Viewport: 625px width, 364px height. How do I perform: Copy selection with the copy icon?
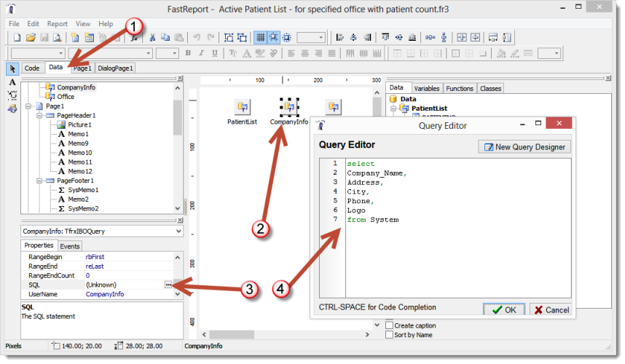(x=165, y=37)
